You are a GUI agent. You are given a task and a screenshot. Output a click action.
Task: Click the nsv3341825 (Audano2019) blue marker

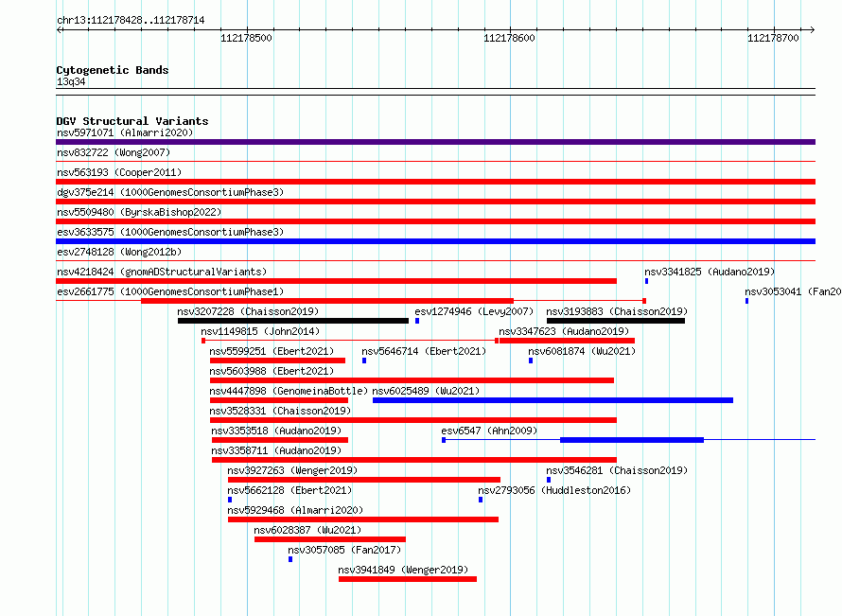(646, 281)
